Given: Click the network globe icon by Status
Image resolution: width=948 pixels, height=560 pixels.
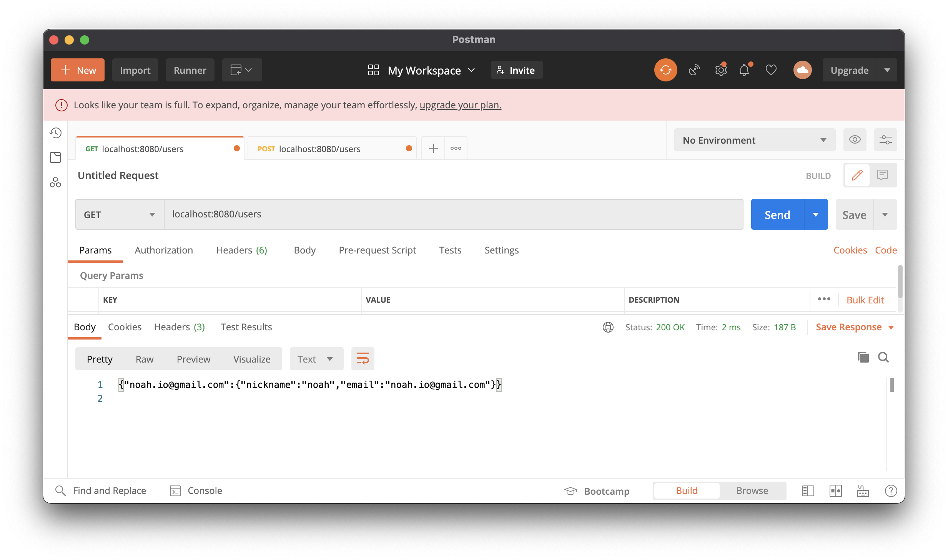Looking at the screenshot, I should pos(608,327).
